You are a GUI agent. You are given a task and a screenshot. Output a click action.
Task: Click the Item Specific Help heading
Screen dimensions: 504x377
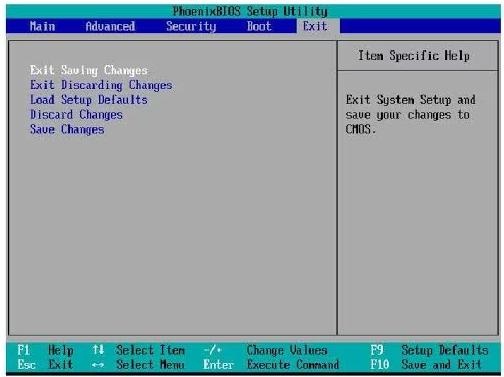[414, 55]
